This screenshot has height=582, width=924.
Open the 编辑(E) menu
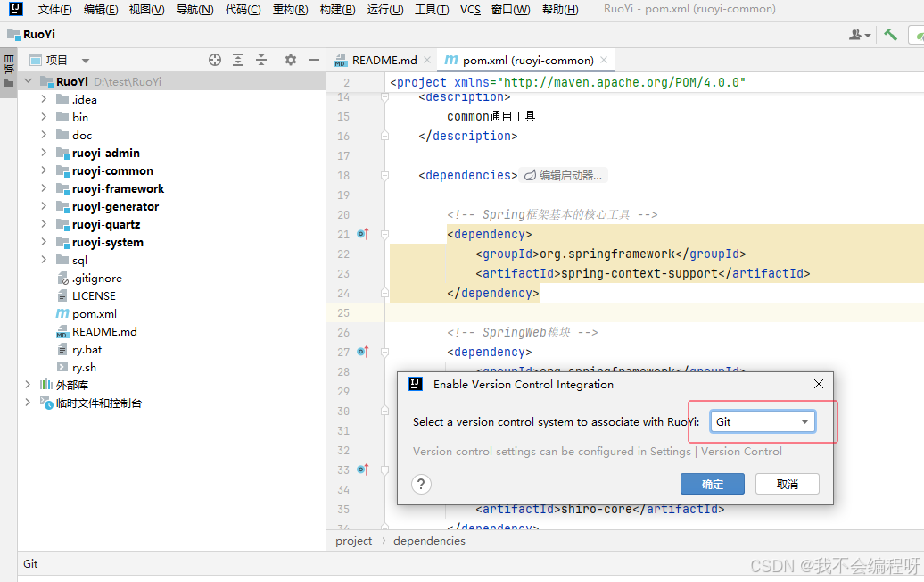(101, 10)
